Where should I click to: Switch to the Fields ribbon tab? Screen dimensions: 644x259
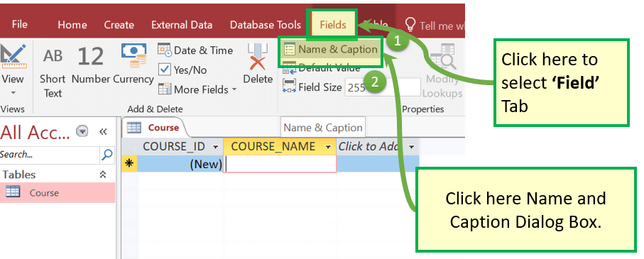coord(333,25)
